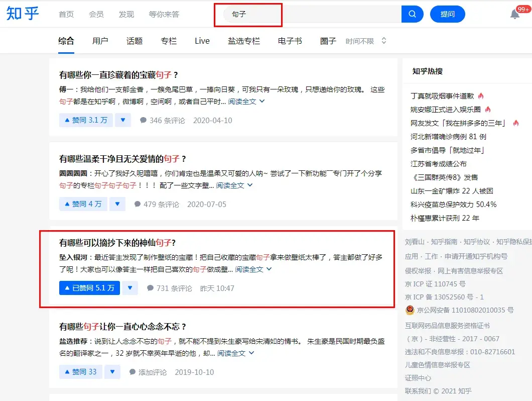
Task: Open the 儿童色情信息举报专区 footer link
Action: [437, 365]
